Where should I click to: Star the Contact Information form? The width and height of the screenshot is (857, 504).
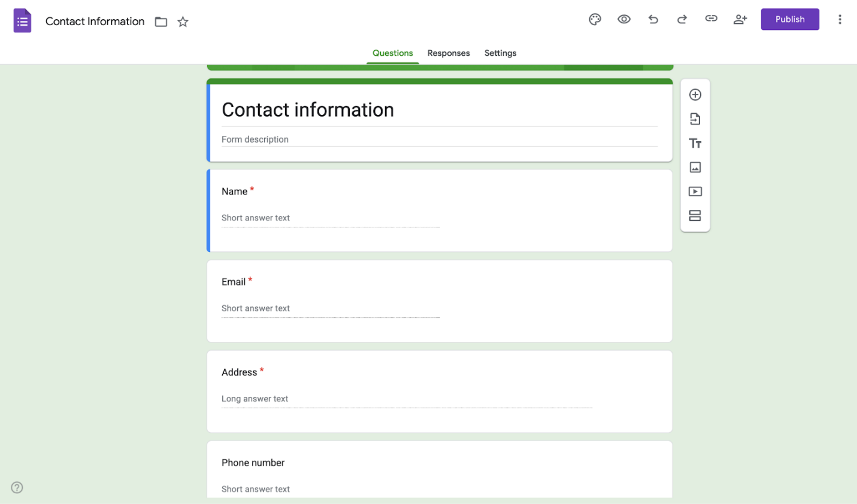[x=182, y=21]
